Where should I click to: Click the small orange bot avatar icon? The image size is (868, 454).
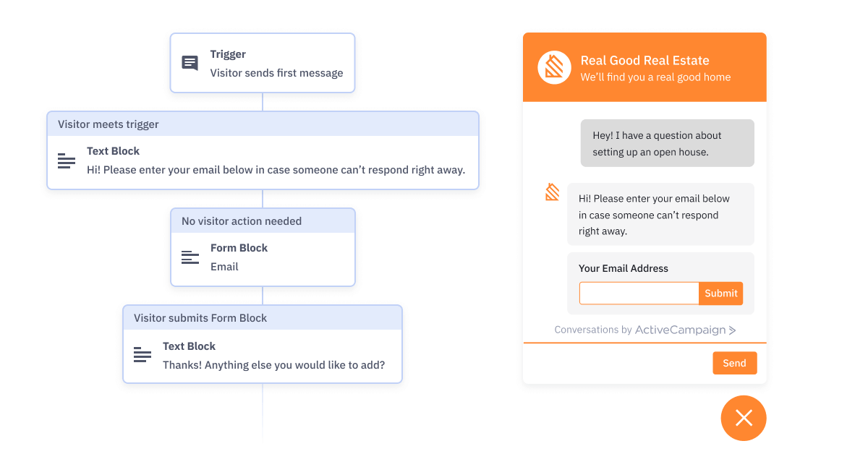coord(553,192)
